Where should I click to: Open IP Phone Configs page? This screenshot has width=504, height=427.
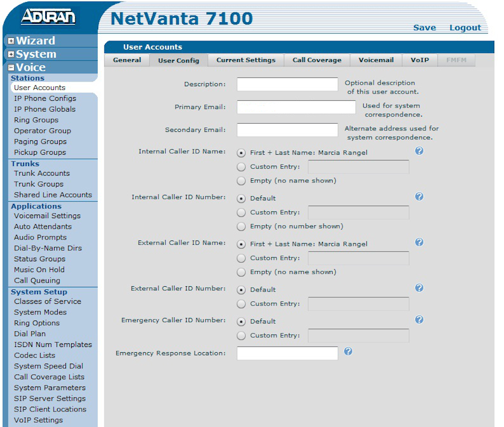pyautogui.click(x=45, y=98)
